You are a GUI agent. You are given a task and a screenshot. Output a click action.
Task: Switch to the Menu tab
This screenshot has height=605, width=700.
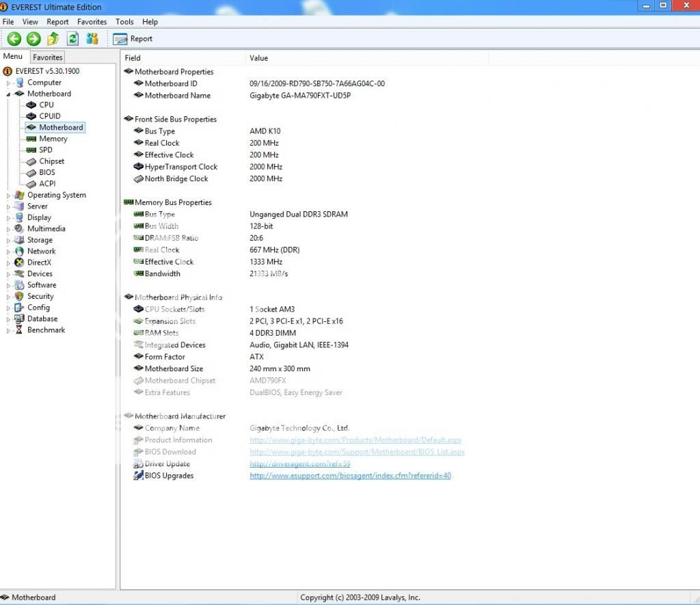click(x=12, y=56)
